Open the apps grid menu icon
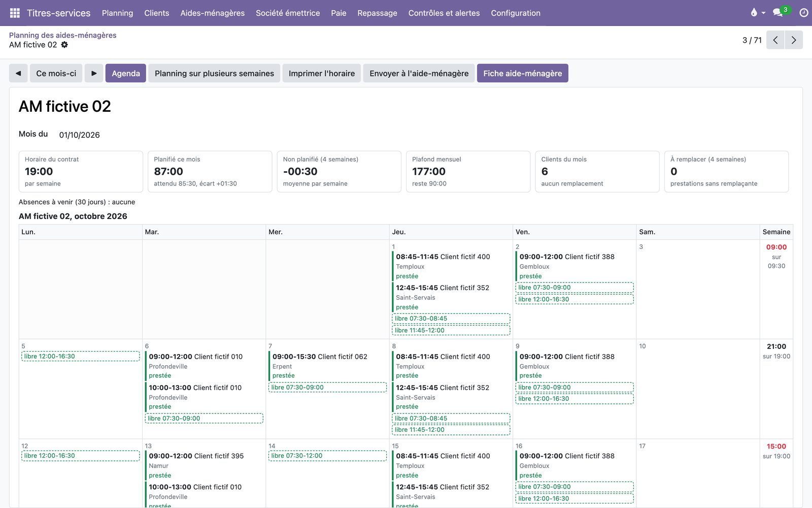The width and height of the screenshot is (812, 508). (x=15, y=13)
